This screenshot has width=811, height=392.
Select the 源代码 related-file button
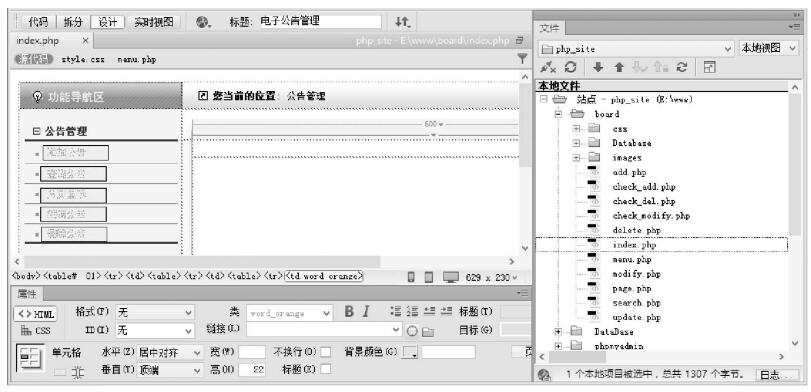[x=34, y=59]
